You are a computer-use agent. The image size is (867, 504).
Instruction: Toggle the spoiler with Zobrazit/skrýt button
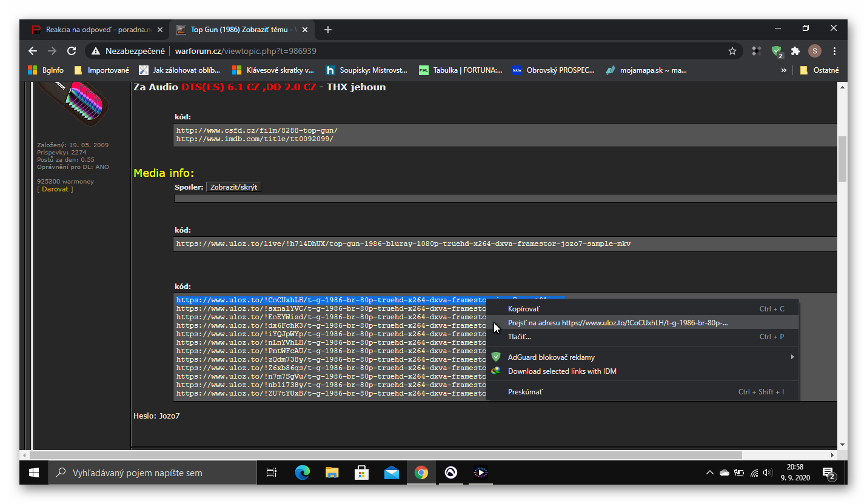[233, 187]
